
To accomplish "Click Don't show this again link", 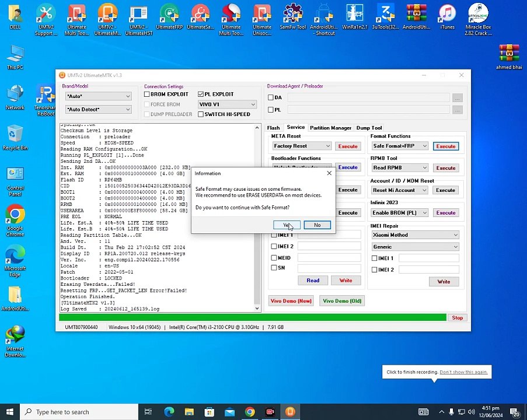I will [x=463, y=372].
